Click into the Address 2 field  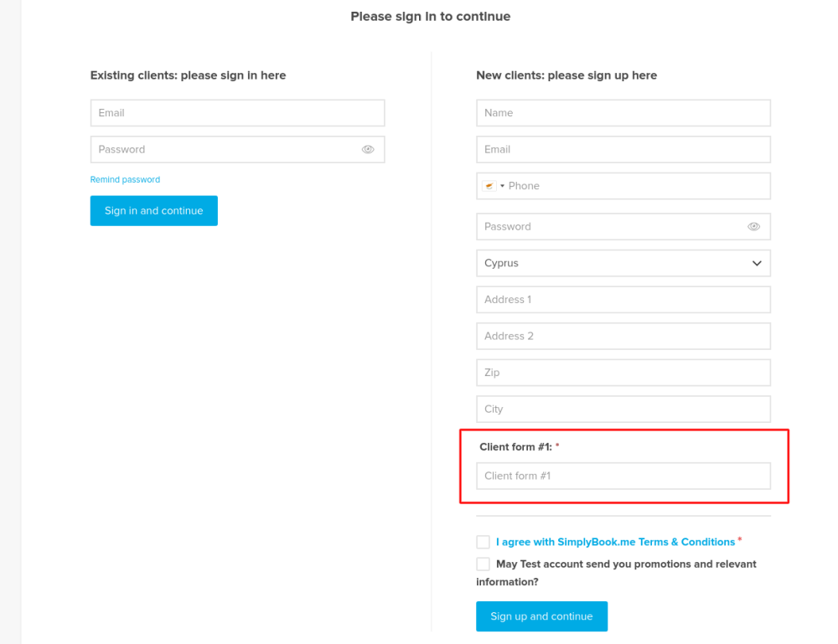point(623,336)
